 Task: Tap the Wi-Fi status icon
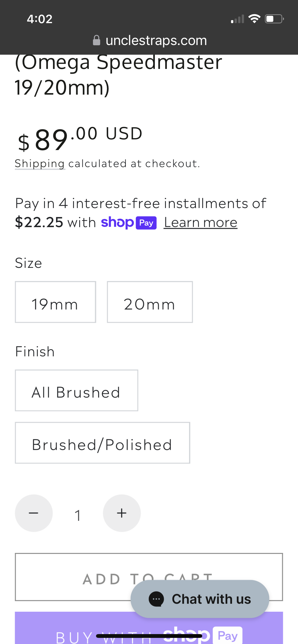[x=254, y=19]
